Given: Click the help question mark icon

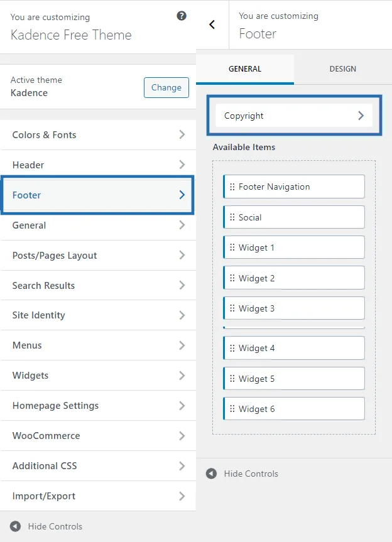Looking at the screenshot, I should (x=182, y=16).
